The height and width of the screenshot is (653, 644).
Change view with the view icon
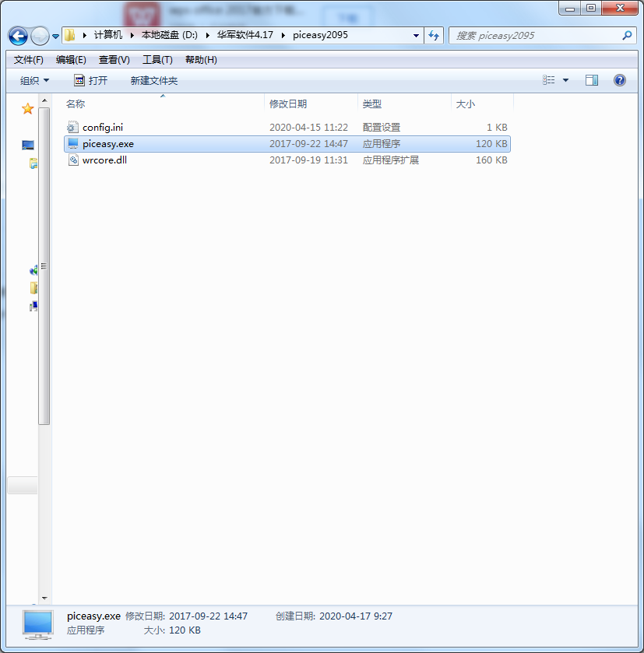coord(549,80)
